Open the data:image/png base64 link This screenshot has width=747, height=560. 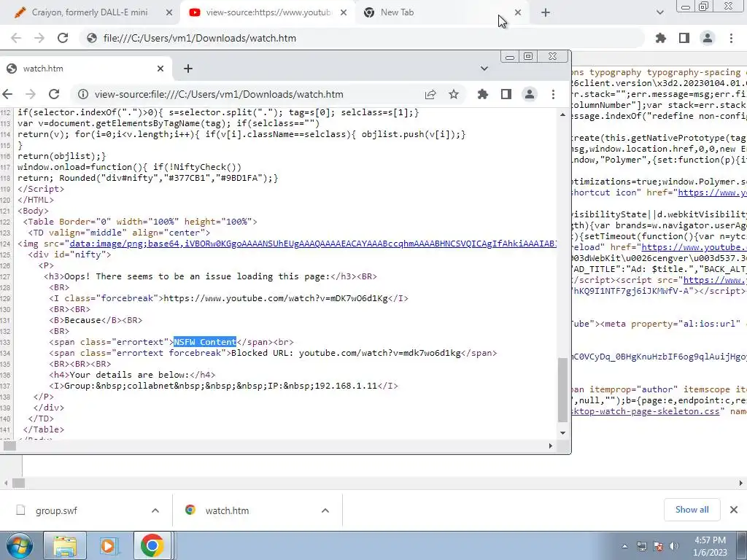[x=313, y=244]
